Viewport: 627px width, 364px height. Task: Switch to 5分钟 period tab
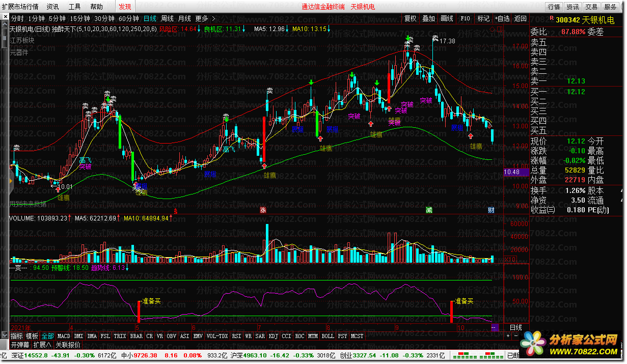coord(57,19)
